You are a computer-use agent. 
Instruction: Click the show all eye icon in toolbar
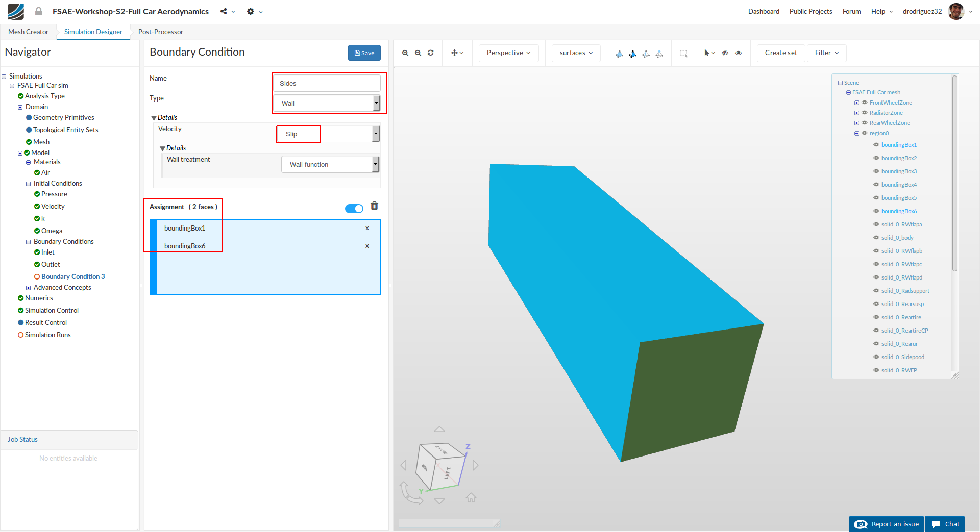coord(739,53)
